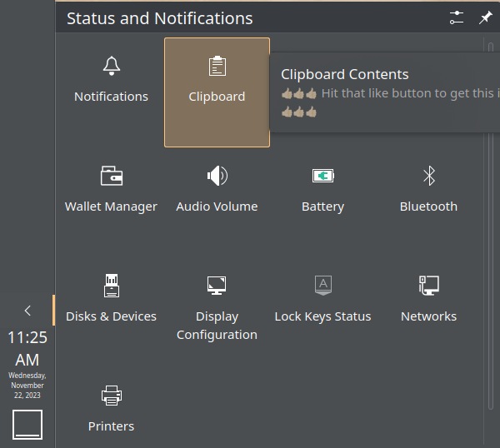Click the Lock Keys Status label
Image resolution: width=500 pixels, height=448 pixels.
[323, 316]
